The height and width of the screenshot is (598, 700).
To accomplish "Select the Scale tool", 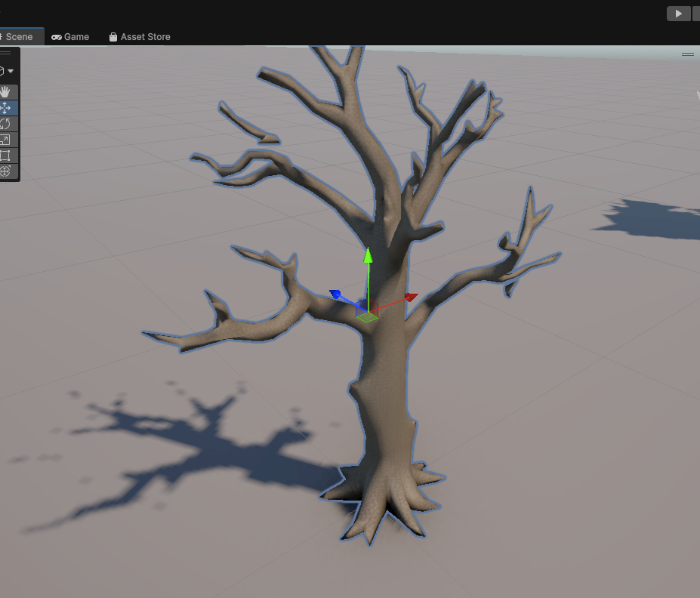I will click(6, 139).
